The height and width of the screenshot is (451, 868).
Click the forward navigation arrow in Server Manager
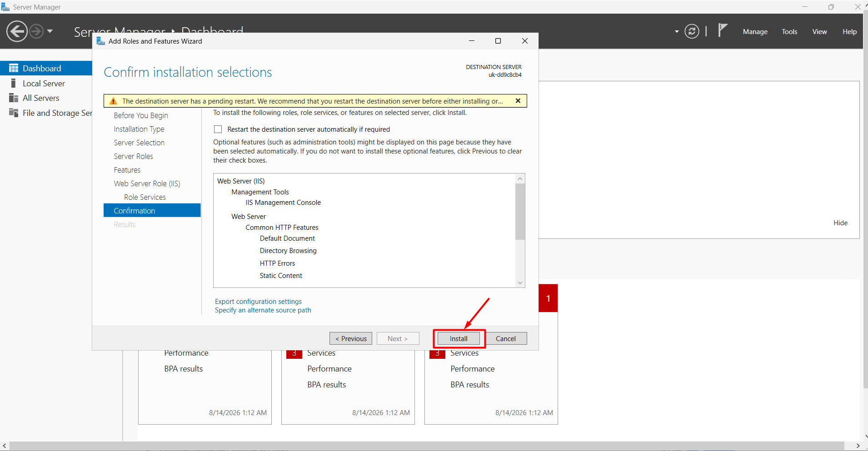(36, 31)
